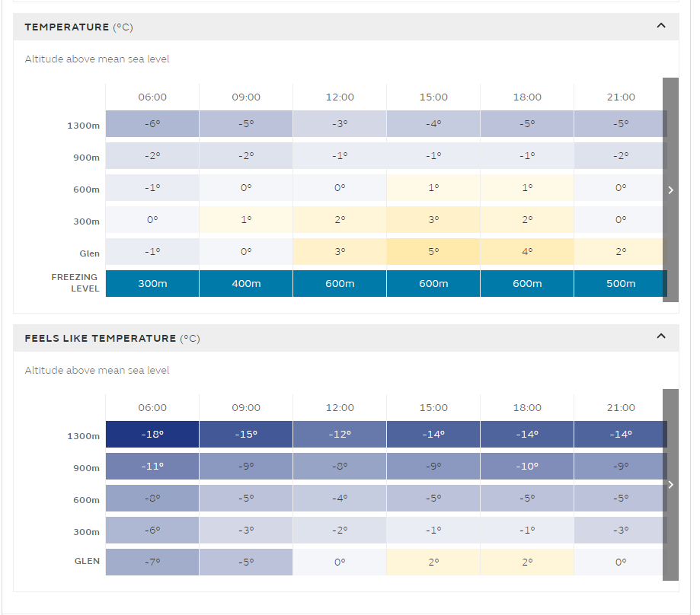Click the -10° feels like cell at 900m 18:00
This screenshot has height=615, width=700.
(x=527, y=466)
